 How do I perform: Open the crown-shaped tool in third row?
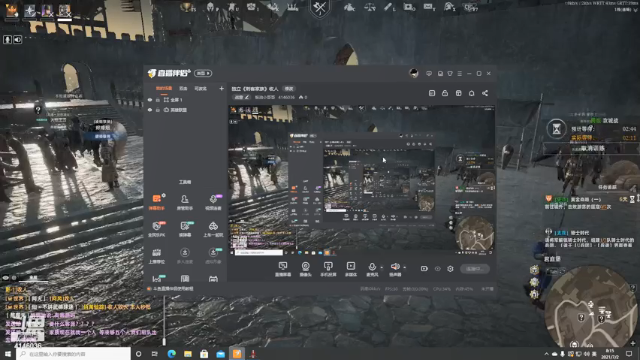click(x=157, y=256)
